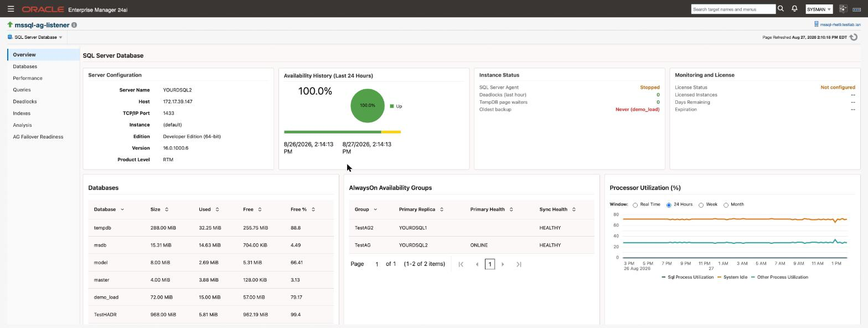This screenshot has height=328, width=868.
Task: Open the hamburger navigation menu
Action: pyautogui.click(x=11, y=9)
